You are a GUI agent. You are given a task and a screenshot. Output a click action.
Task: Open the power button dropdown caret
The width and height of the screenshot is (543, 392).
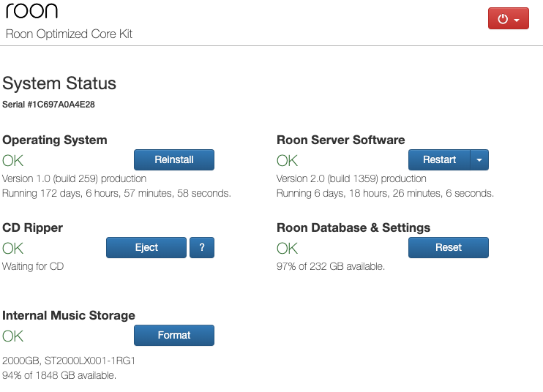point(517,20)
